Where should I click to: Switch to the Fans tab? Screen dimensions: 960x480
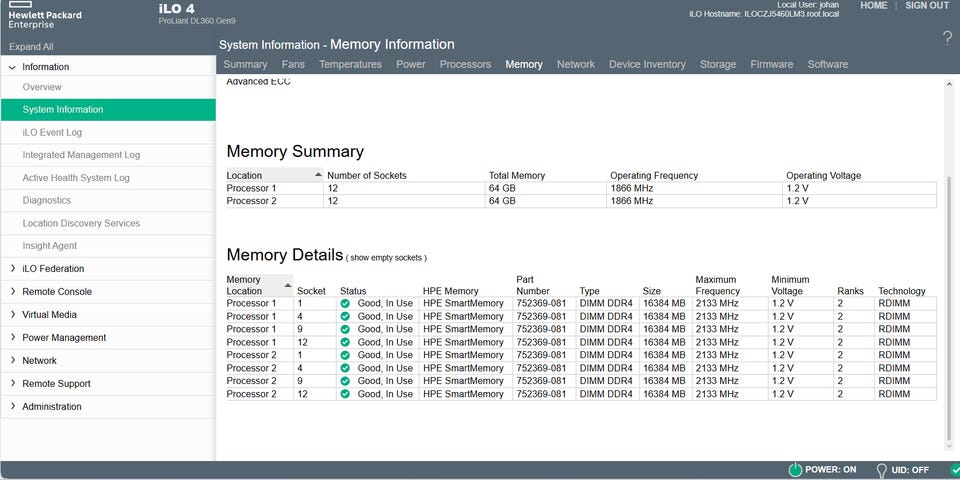[x=293, y=64]
